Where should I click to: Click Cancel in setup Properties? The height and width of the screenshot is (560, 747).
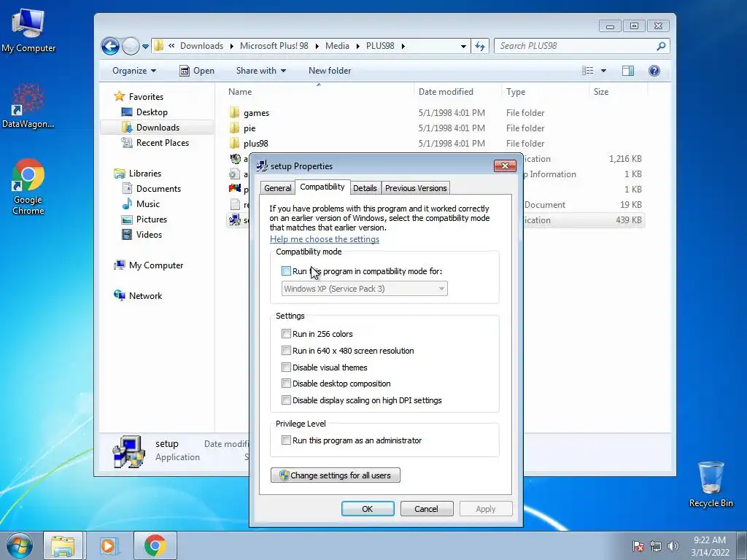pos(426,508)
